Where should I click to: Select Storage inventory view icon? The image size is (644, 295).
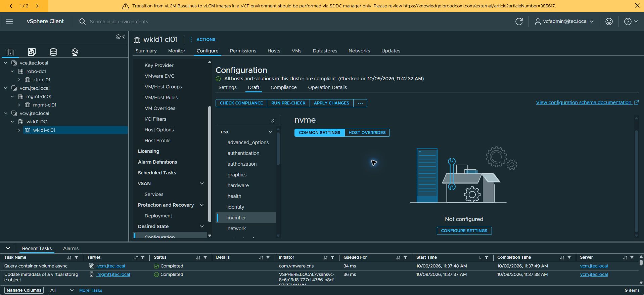click(53, 52)
